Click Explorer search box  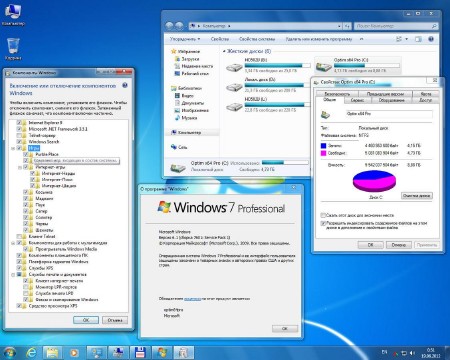pyautogui.click(x=396, y=26)
